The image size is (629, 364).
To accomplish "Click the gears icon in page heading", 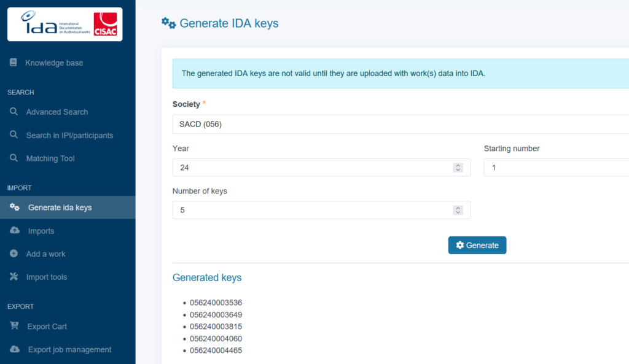I will click(x=168, y=23).
